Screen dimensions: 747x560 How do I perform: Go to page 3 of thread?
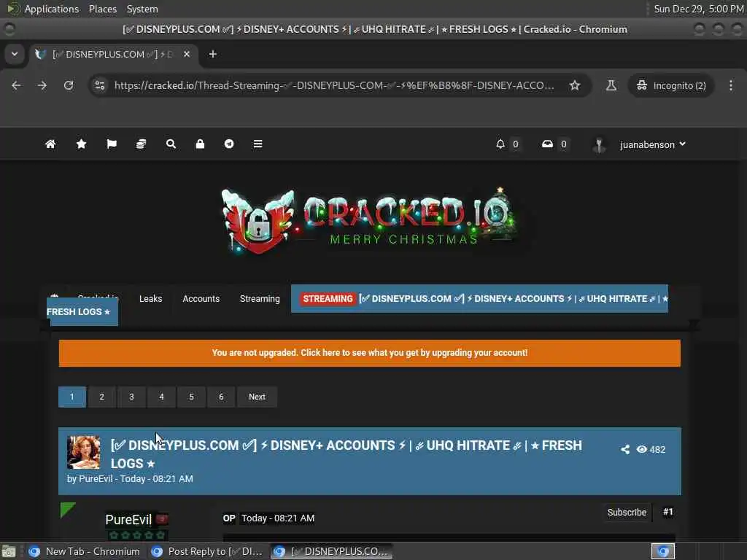pyautogui.click(x=131, y=397)
